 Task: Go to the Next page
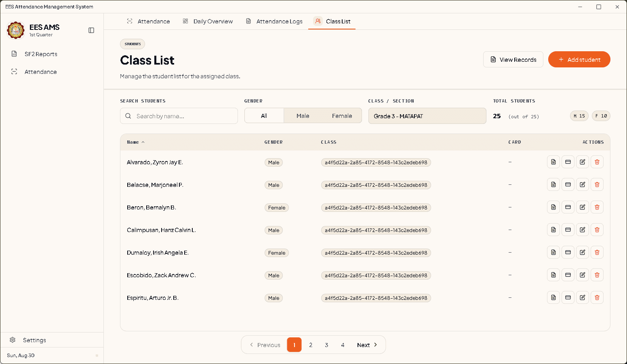tap(367, 345)
